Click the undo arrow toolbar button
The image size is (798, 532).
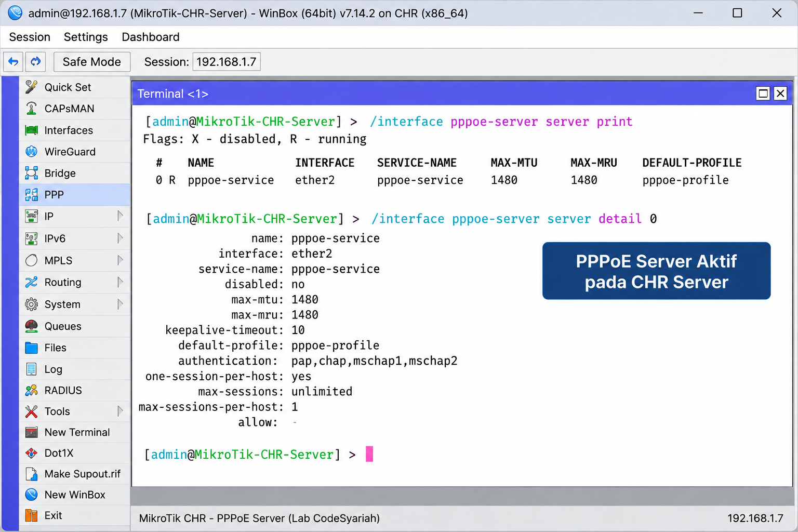(x=14, y=62)
